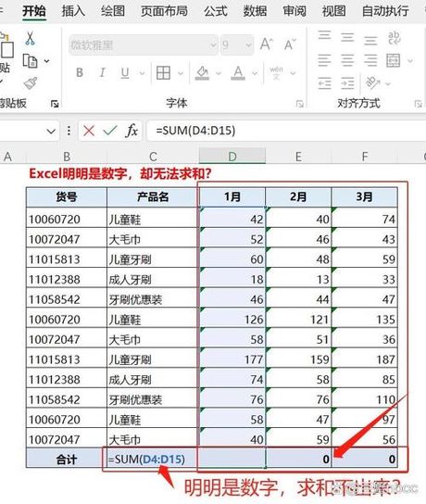Open the 公式 ribbon tab

click(216, 11)
